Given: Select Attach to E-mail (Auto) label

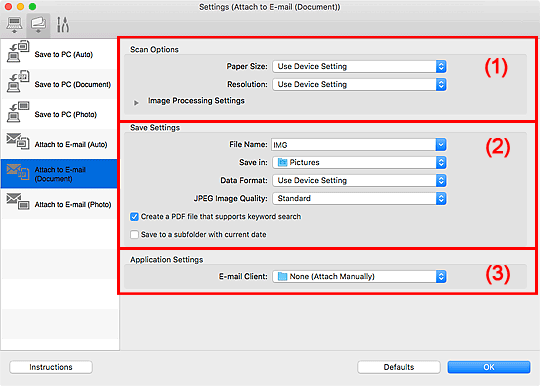Looking at the screenshot, I should [71, 144].
